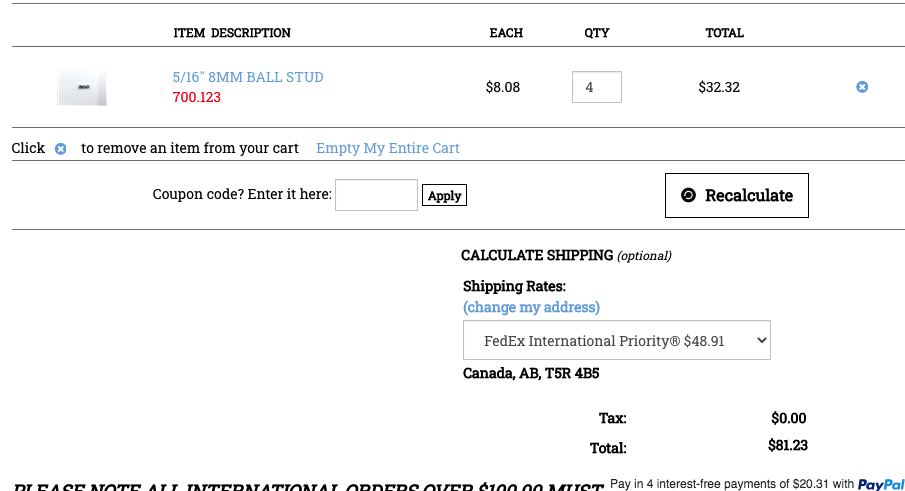This screenshot has width=905, height=491.
Task: Apply the coupon code
Action: [444, 196]
